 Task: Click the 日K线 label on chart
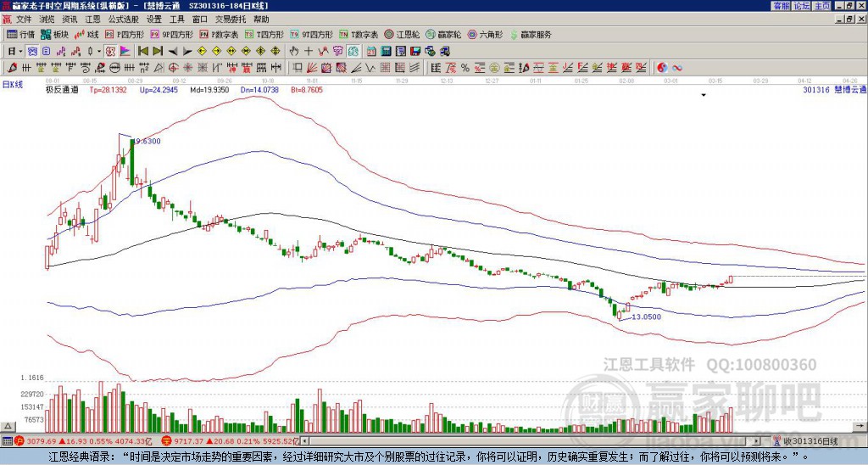click(x=13, y=85)
